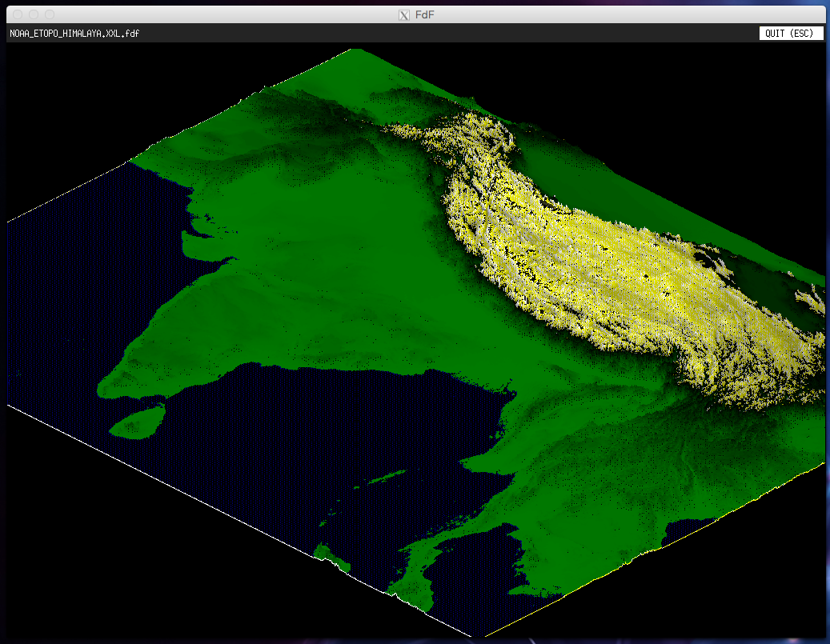830x644 pixels.
Task: Click the QUIT (ESC) button
Action: pos(791,34)
